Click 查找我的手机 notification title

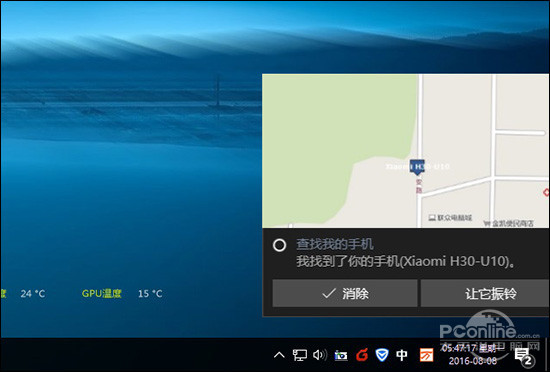tap(335, 244)
